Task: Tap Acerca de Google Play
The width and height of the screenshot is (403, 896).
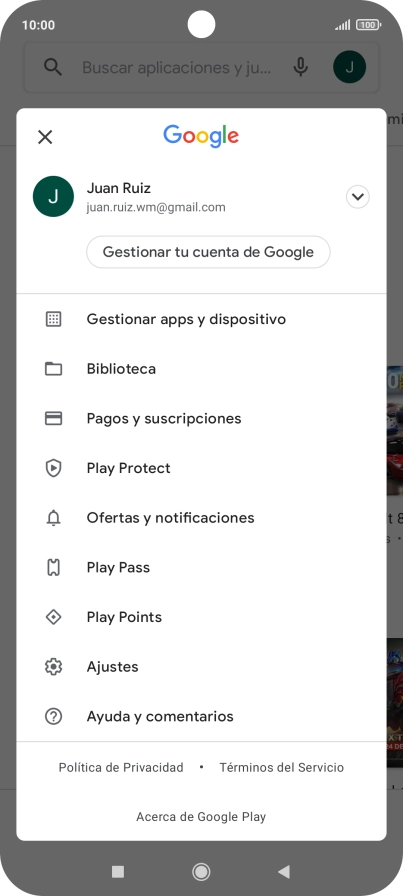Action: click(201, 817)
